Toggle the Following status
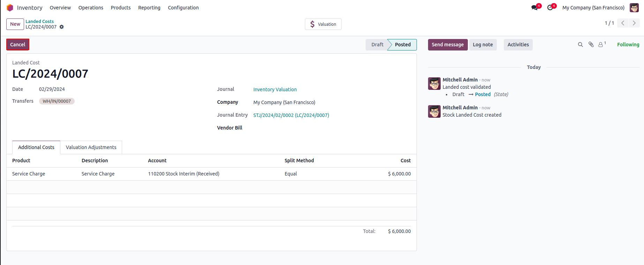The width and height of the screenshot is (644, 265). coord(628,45)
